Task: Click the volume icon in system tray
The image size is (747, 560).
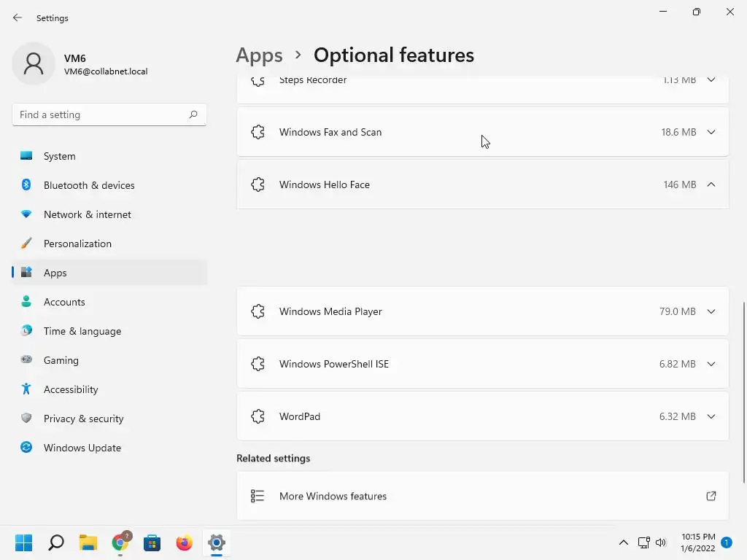Action: tap(661, 542)
